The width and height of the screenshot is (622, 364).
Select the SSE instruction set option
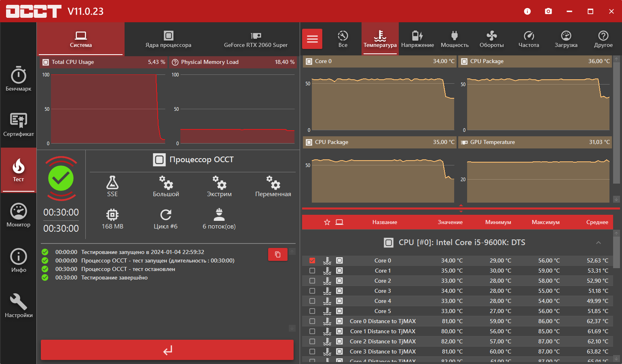pos(112,186)
